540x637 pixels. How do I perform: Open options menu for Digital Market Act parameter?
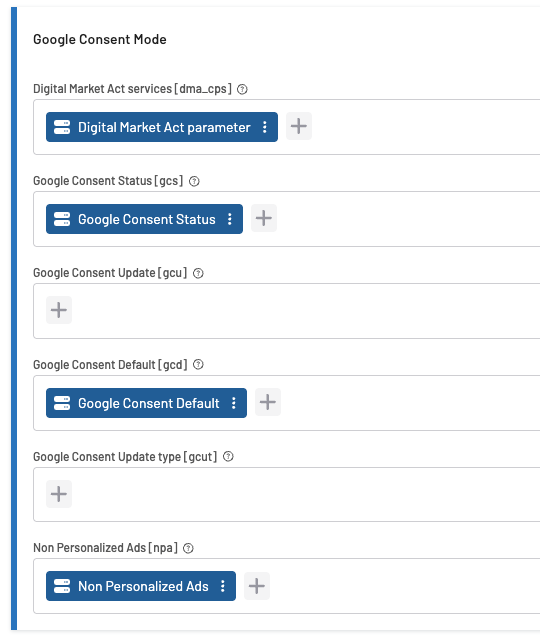click(x=265, y=127)
